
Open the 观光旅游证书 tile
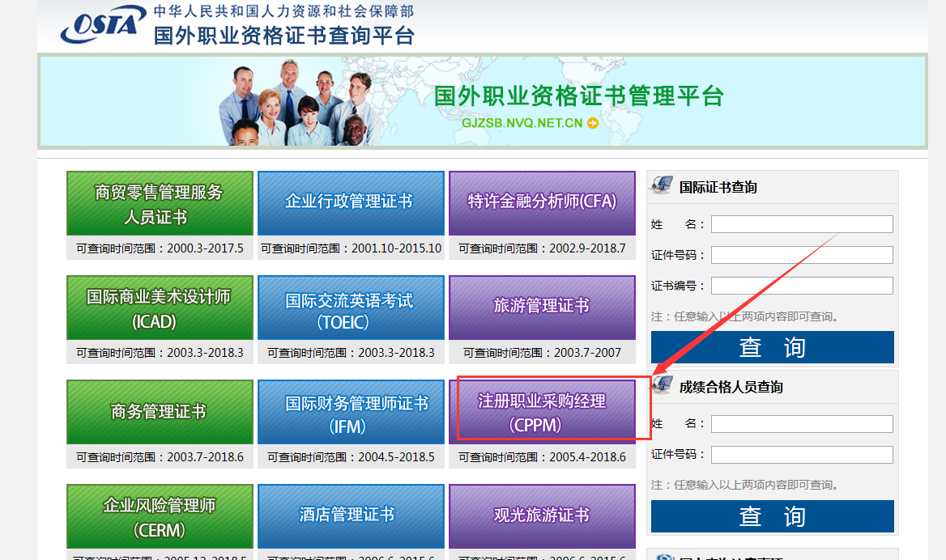tap(542, 516)
